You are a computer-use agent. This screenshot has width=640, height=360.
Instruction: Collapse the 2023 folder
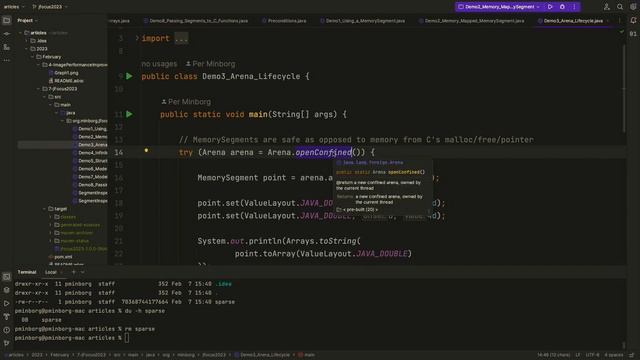27,49
